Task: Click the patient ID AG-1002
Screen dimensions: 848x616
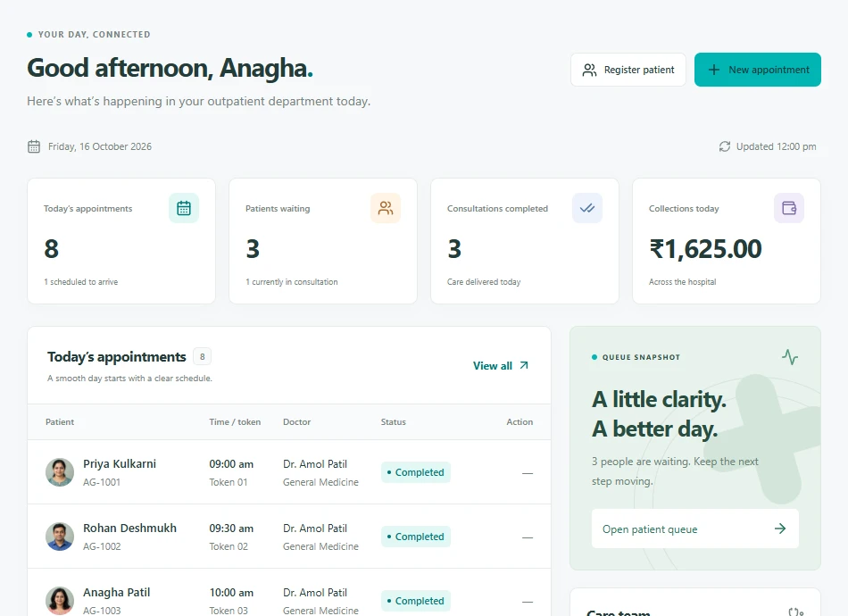Action: pyautogui.click(x=102, y=546)
